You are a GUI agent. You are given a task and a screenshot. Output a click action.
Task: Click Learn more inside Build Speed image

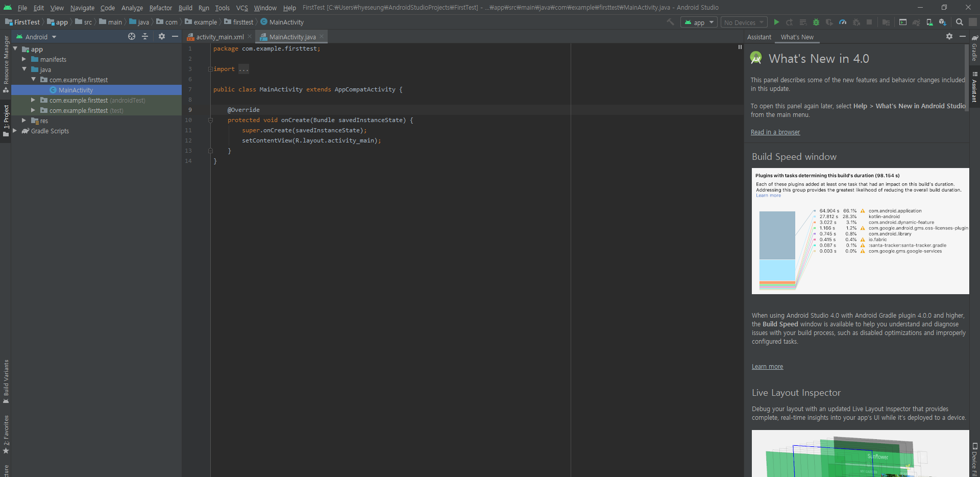point(769,196)
